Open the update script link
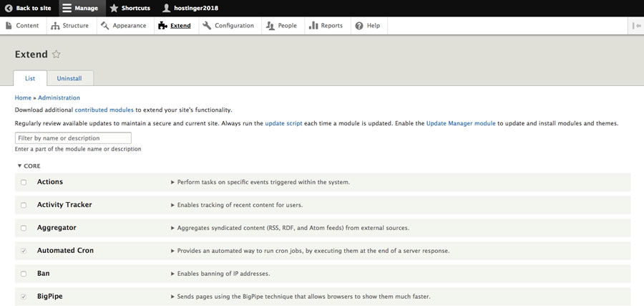Screen dimensions: 644x306 284,123
